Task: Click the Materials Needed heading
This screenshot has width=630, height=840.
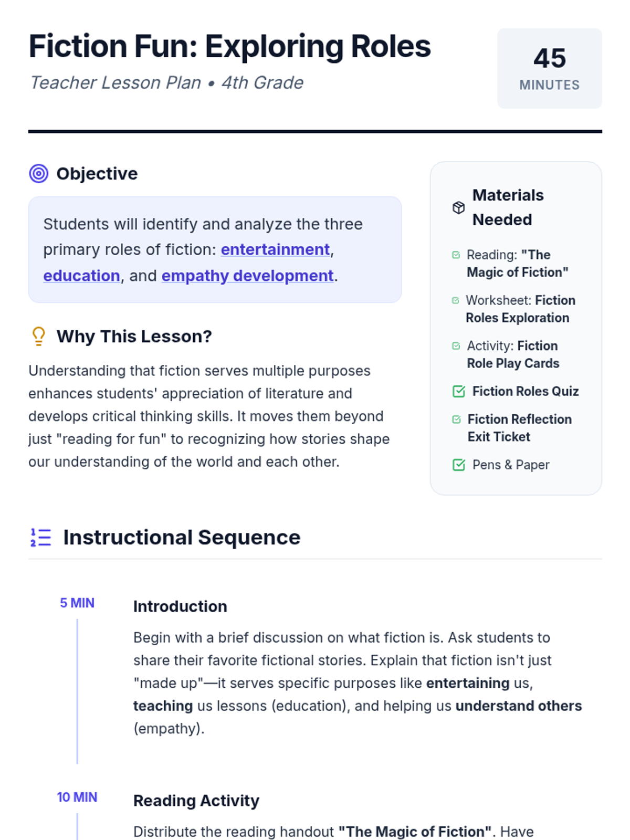Action: [x=508, y=207]
